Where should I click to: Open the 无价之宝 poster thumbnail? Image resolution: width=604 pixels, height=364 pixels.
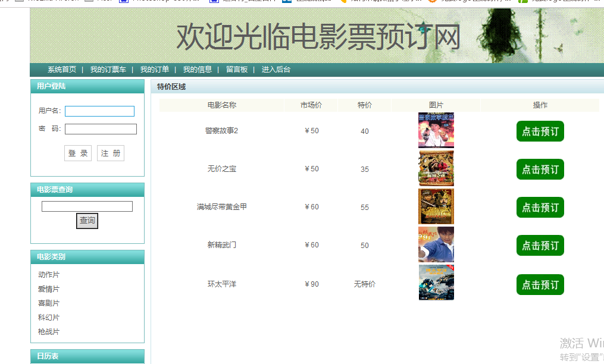click(x=436, y=168)
